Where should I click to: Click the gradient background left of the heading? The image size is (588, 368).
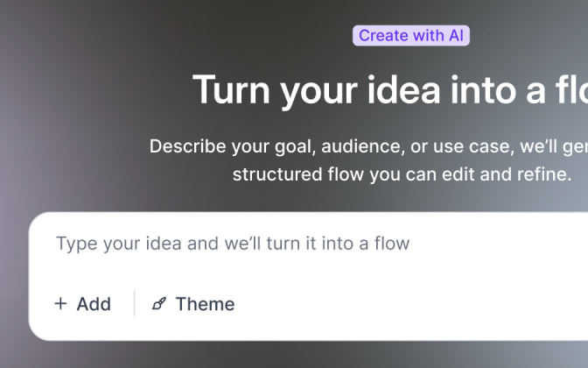(94, 90)
